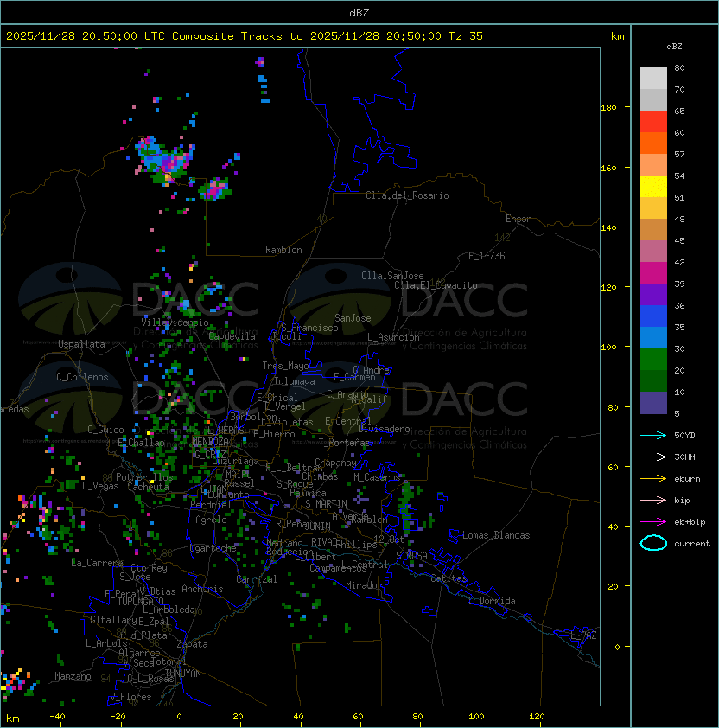Click the Tz 35 value in header
This screenshot has width=719, height=728.
[x=466, y=36]
